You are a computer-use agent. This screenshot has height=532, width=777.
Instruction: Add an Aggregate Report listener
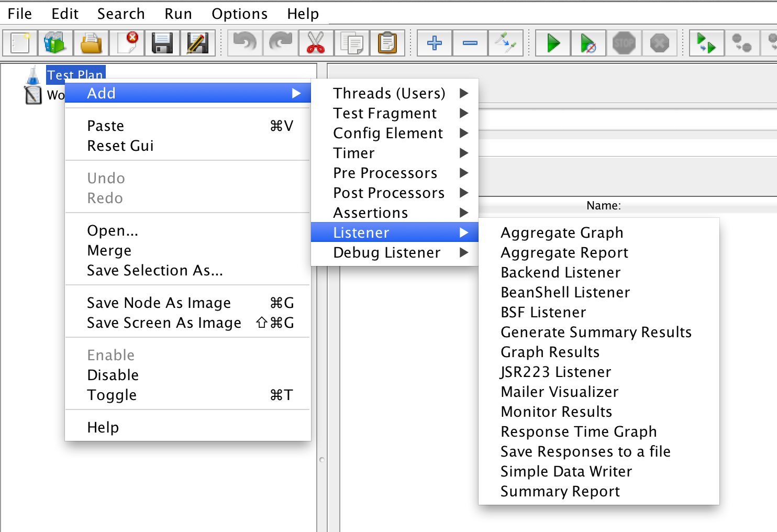564,252
